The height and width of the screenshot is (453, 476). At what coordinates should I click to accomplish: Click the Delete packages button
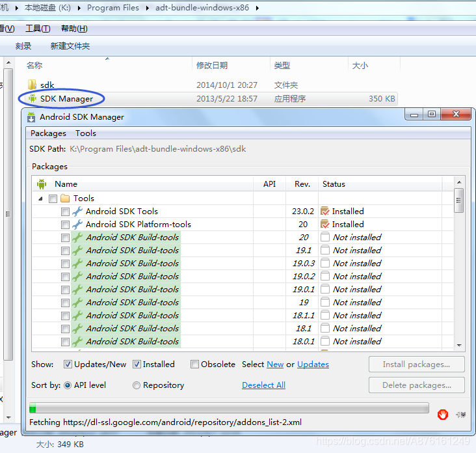[416, 385]
